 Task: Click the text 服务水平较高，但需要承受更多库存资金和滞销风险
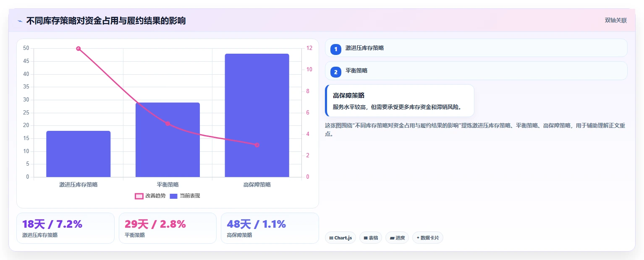click(x=398, y=107)
